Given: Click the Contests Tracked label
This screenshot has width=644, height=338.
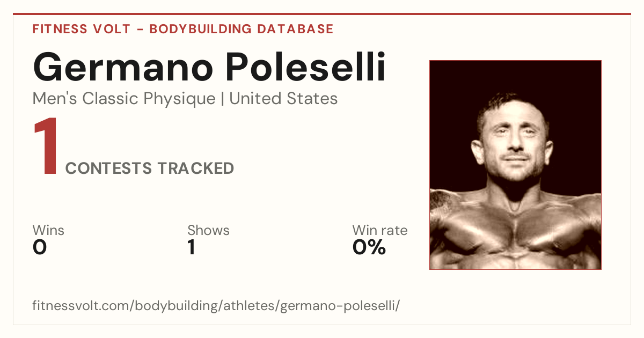Looking at the screenshot, I should pos(150,168).
